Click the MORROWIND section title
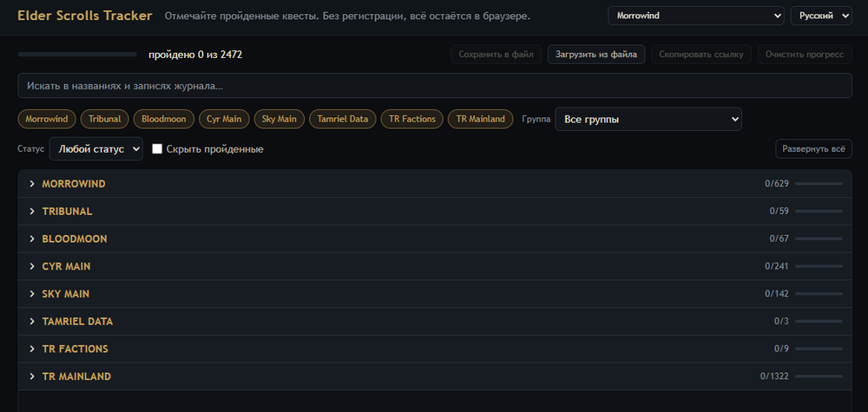Viewport: 868px width, 412px height. pyautogui.click(x=74, y=184)
